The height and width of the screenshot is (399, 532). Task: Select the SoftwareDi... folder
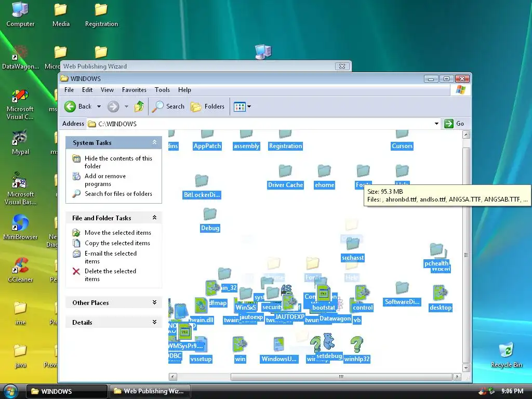402,294
